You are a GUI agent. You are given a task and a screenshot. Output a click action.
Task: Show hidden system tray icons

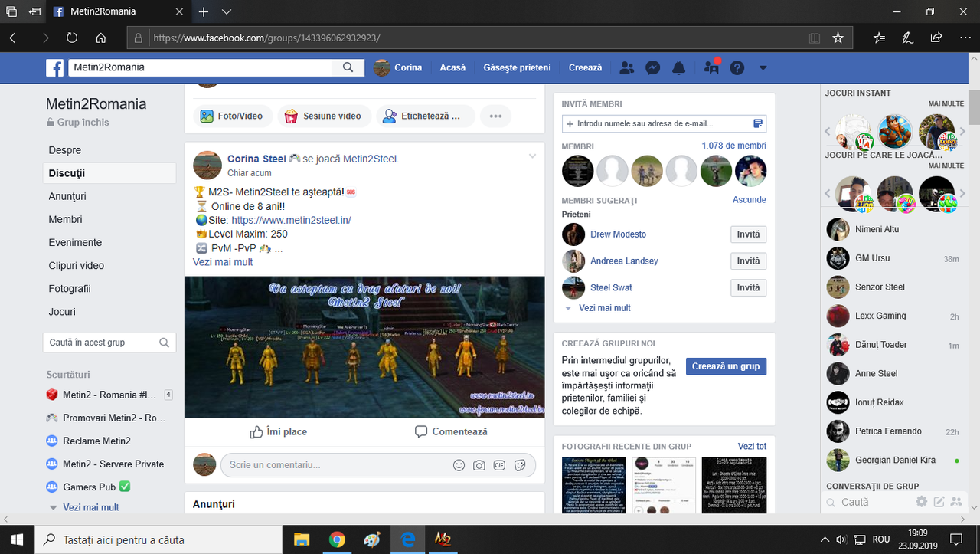click(825, 539)
